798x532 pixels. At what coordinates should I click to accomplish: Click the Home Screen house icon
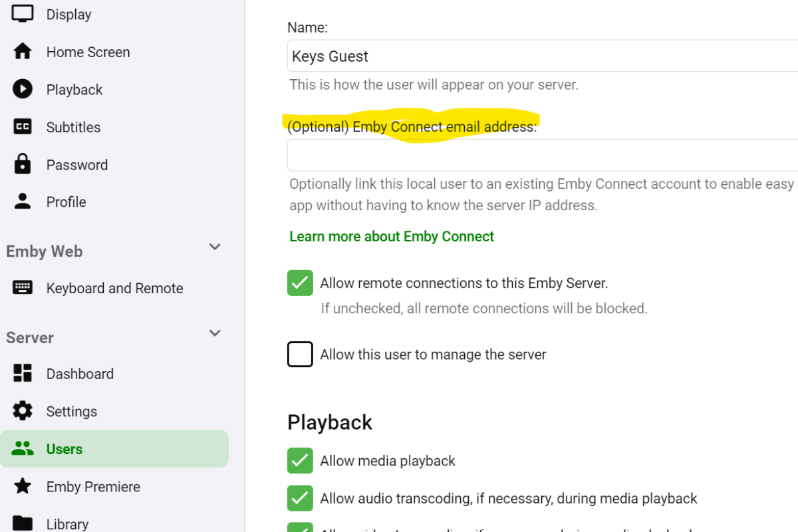click(x=23, y=51)
